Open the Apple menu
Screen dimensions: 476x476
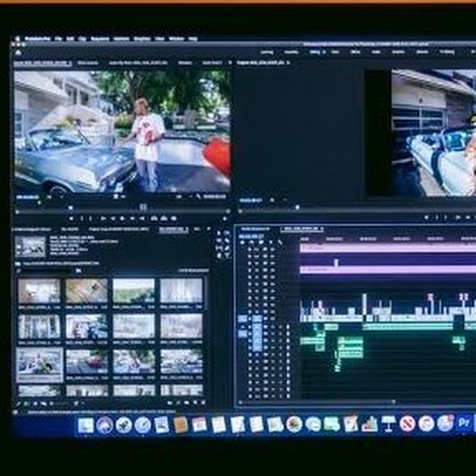17,39
